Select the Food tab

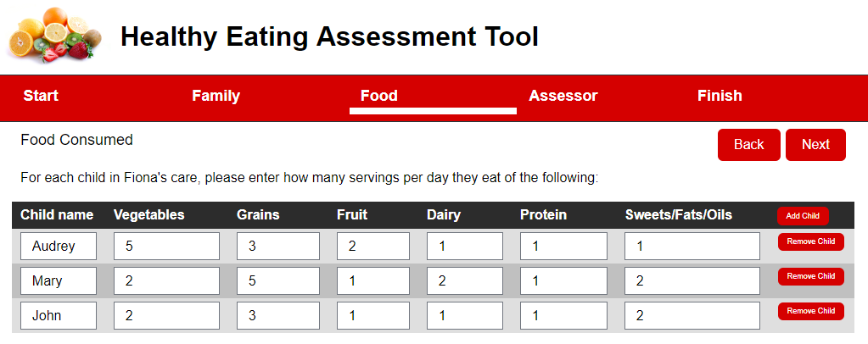pos(378,96)
